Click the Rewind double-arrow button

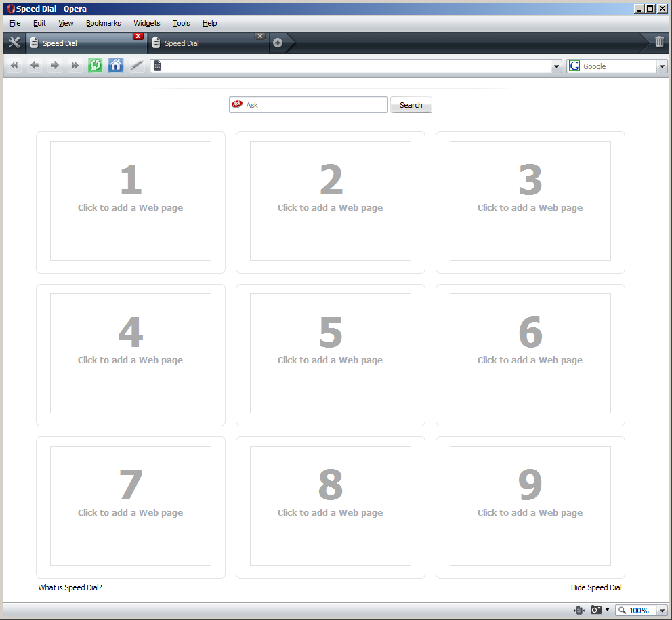tap(14, 66)
